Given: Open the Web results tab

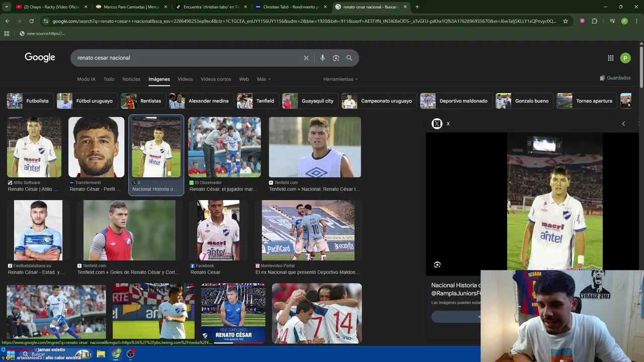Looking at the screenshot, I should [x=244, y=79].
